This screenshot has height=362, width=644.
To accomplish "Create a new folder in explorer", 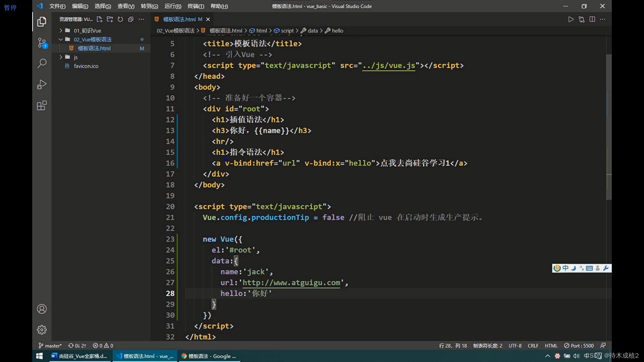I will (110, 19).
